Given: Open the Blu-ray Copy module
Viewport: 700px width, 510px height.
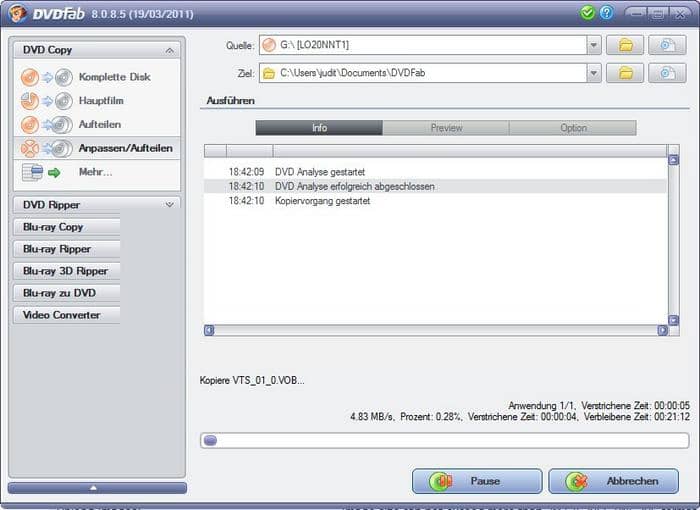Looking at the screenshot, I should click(x=67, y=227).
